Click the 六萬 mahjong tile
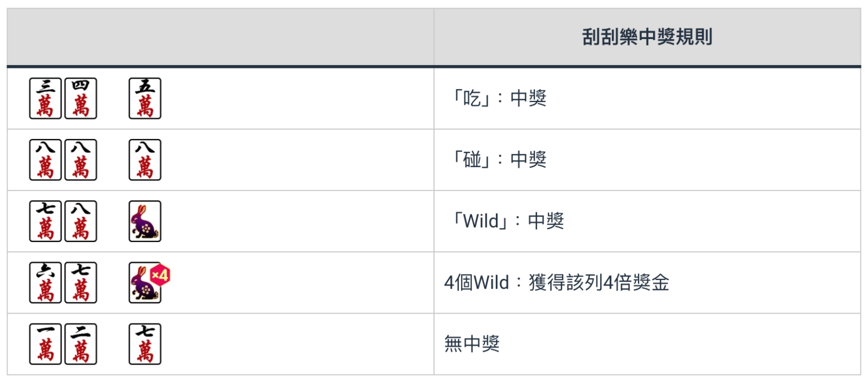 45,282
